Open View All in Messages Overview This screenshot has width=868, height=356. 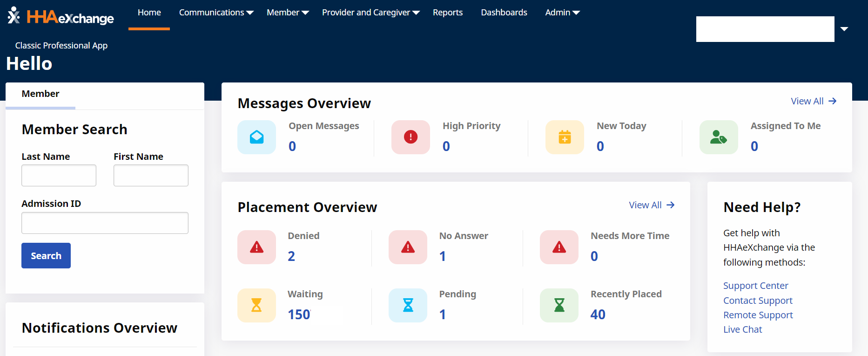813,101
